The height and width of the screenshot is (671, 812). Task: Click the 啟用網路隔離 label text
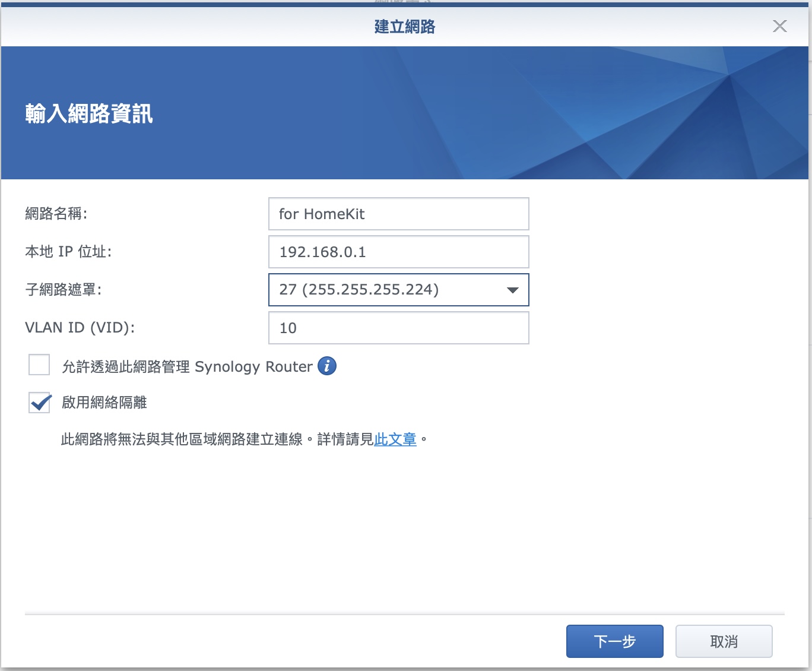104,403
